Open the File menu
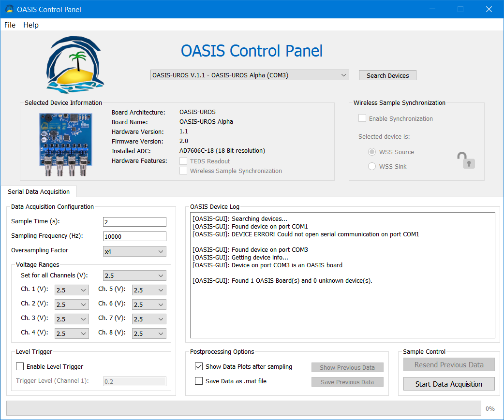 click(x=10, y=25)
